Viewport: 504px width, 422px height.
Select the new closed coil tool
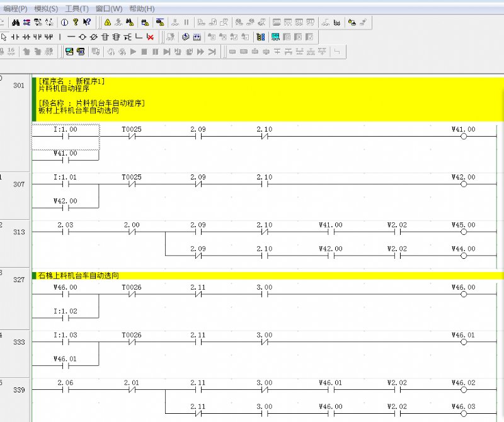coord(94,37)
